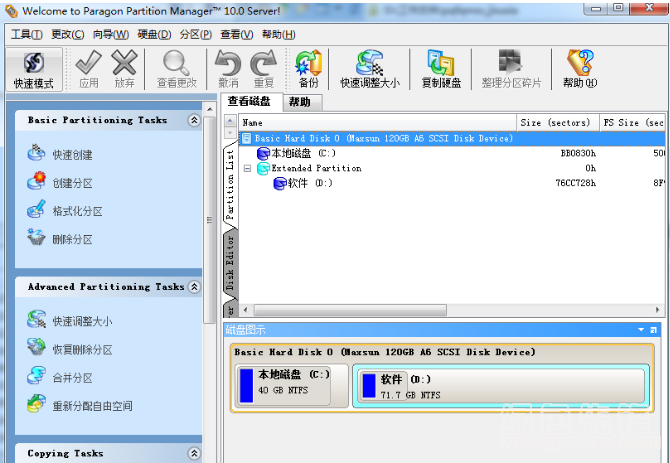The height and width of the screenshot is (463, 670).
Task: Open 查看更改 magnifier toolbar icon
Action: [x=176, y=62]
